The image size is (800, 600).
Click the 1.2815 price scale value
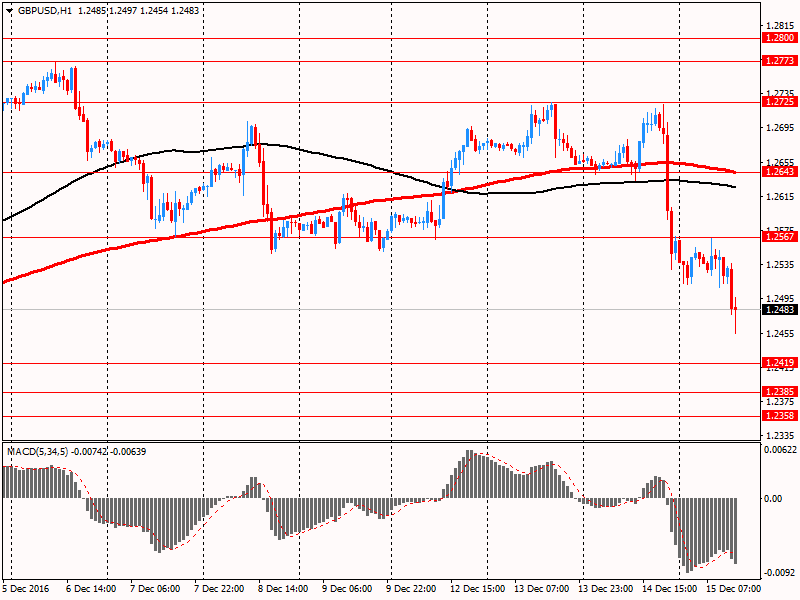(x=781, y=26)
